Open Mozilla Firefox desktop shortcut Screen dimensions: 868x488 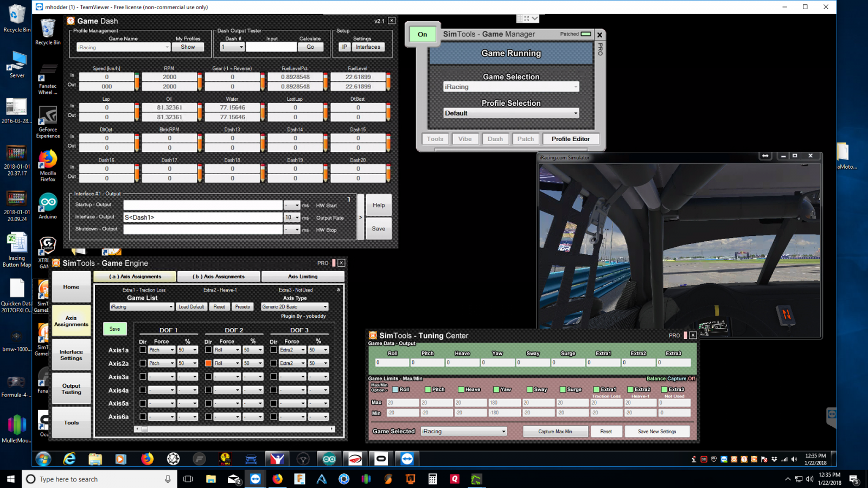[48, 165]
